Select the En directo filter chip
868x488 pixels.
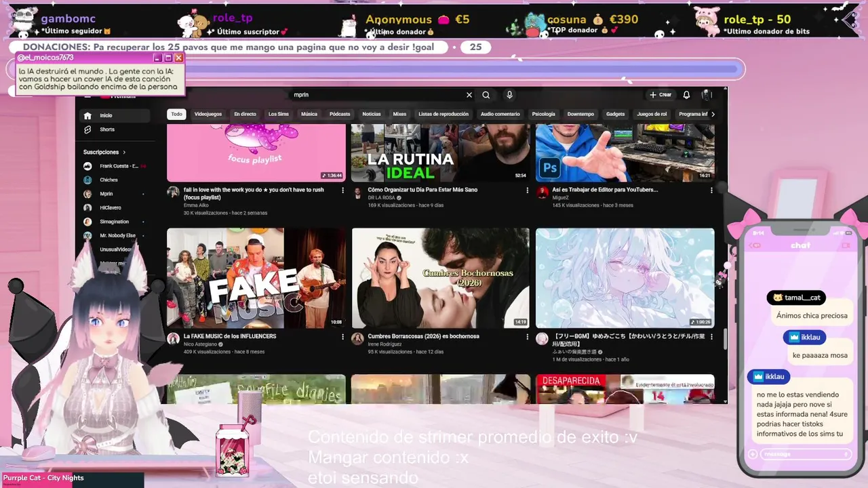tap(245, 115)
